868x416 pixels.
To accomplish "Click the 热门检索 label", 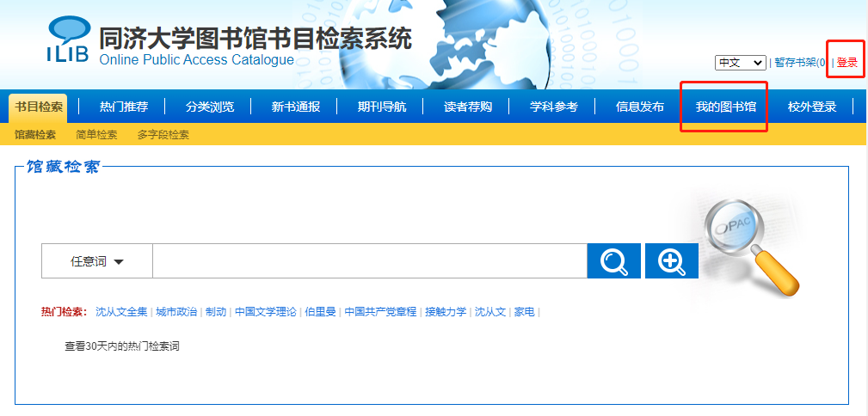I will [x=65, y=312].
